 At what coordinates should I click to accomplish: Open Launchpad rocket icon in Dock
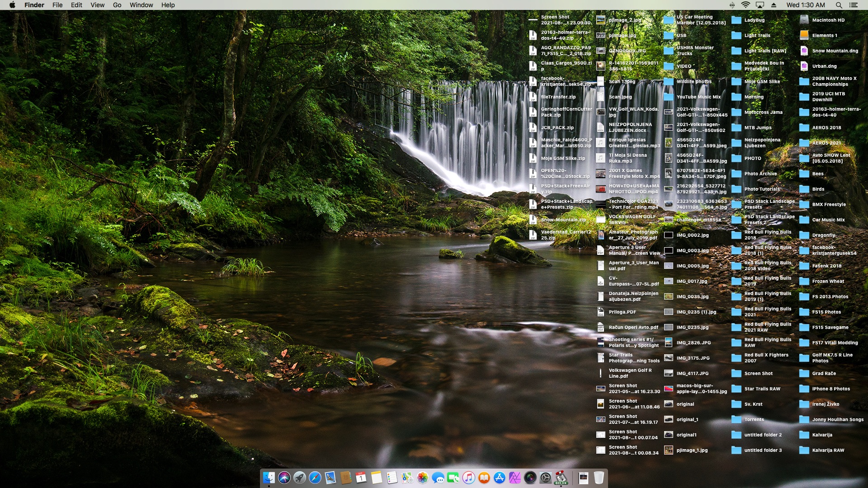pos(300,478)
